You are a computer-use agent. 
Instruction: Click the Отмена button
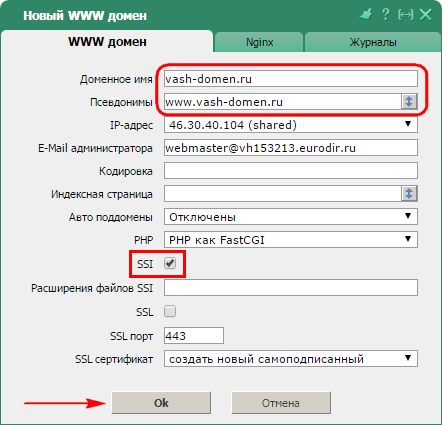coord(281,403)
